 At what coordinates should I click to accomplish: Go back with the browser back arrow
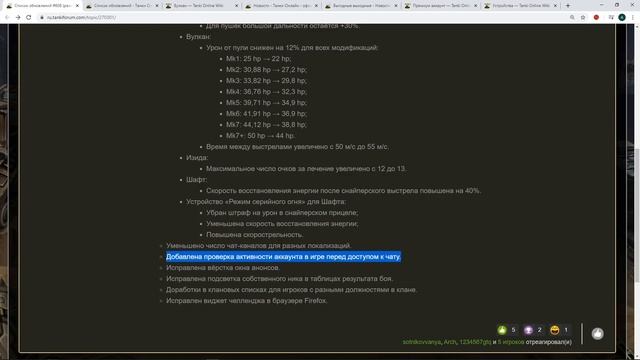point(7,18)
